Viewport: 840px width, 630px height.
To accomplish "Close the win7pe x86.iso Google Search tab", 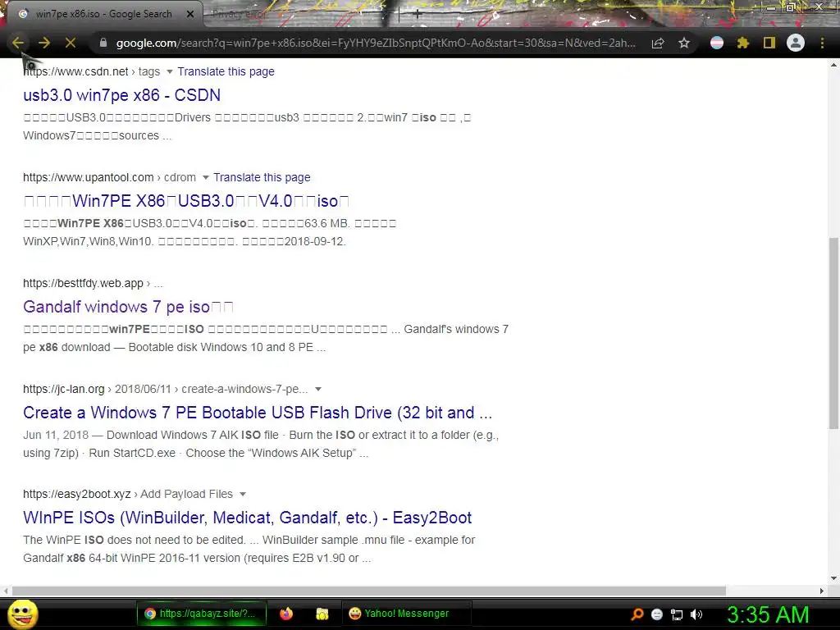I will [190, 14].
